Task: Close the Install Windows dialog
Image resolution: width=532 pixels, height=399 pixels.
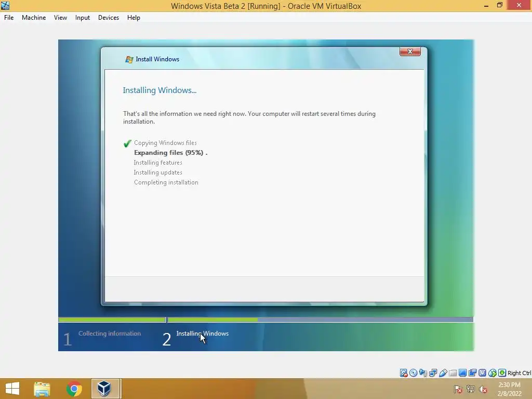Action: tap(410, 51)
